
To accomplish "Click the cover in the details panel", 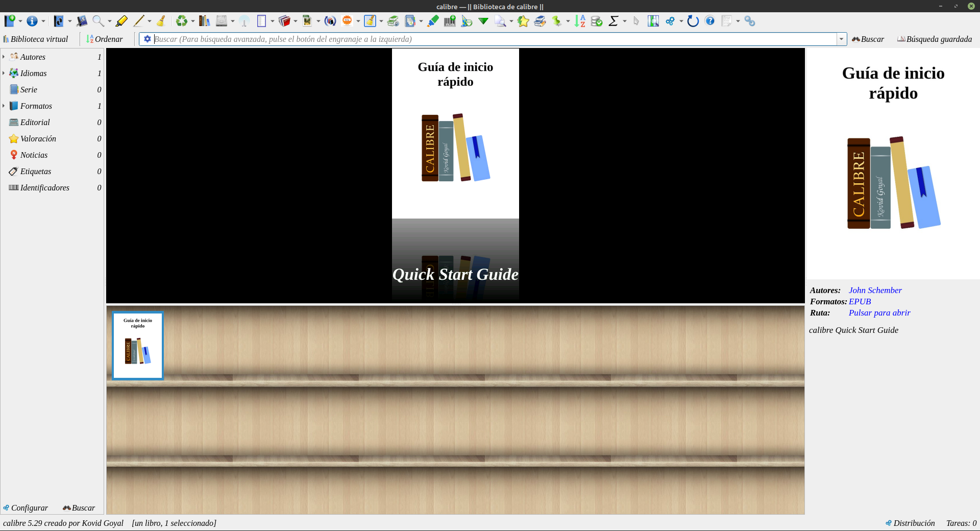I will point(893,163).
